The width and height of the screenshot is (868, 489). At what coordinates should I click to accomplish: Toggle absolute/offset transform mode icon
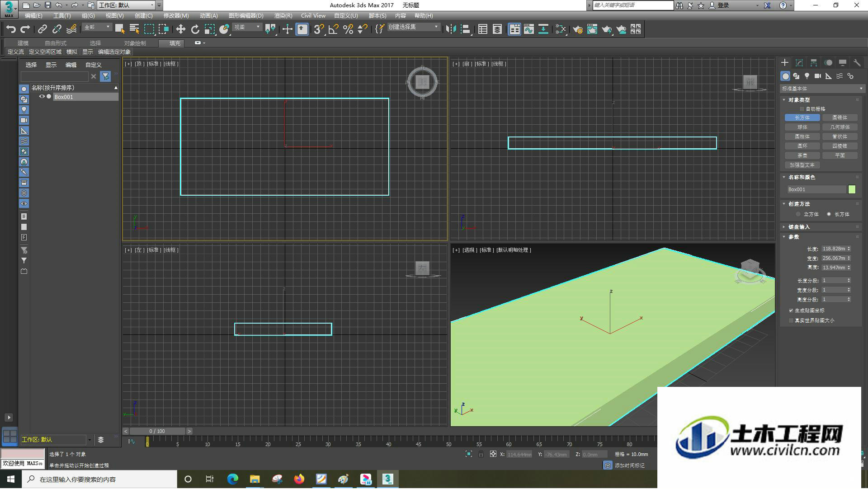tap(493, 454)
